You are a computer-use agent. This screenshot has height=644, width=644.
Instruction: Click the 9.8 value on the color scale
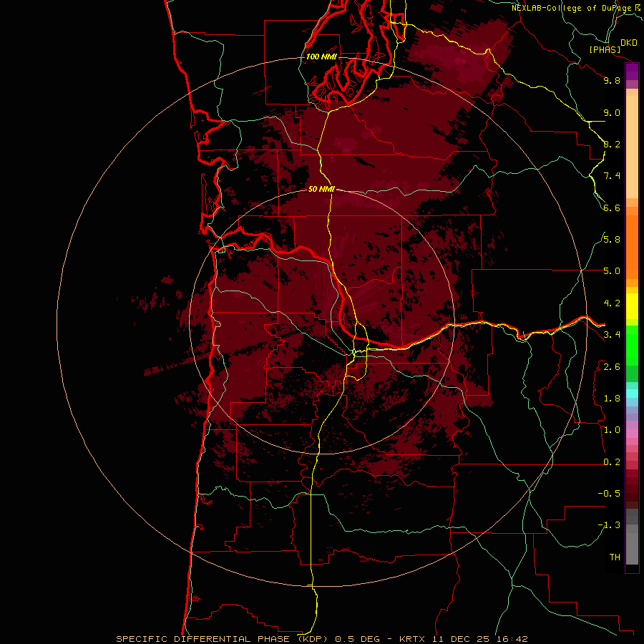click(x=612, y=80)
